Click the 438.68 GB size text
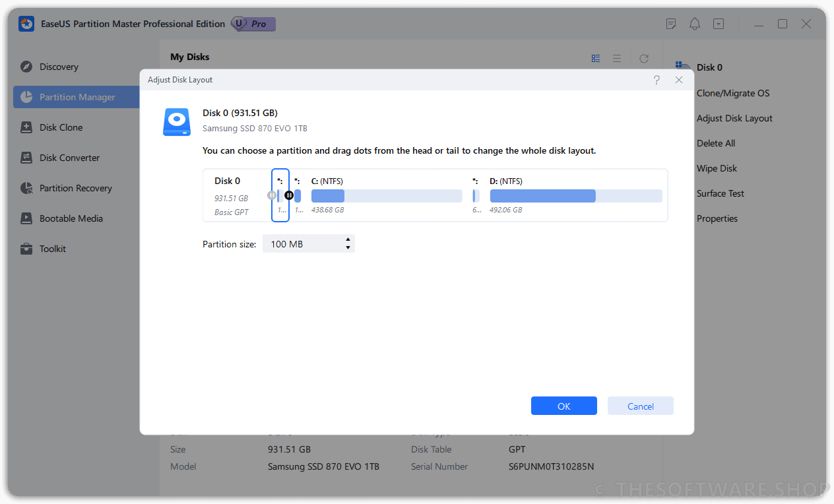 [x=327, y=210]
